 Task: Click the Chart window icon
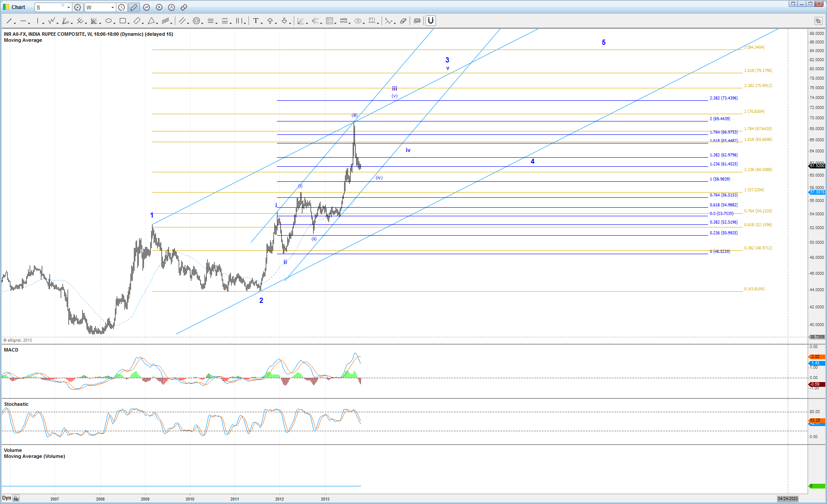(x=6, y=7)
